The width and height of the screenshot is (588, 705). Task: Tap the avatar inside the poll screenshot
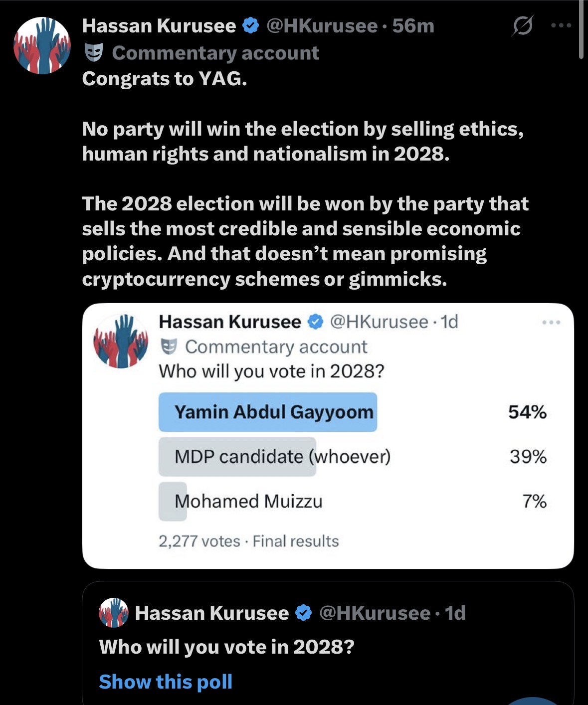(x=121, y=342)
